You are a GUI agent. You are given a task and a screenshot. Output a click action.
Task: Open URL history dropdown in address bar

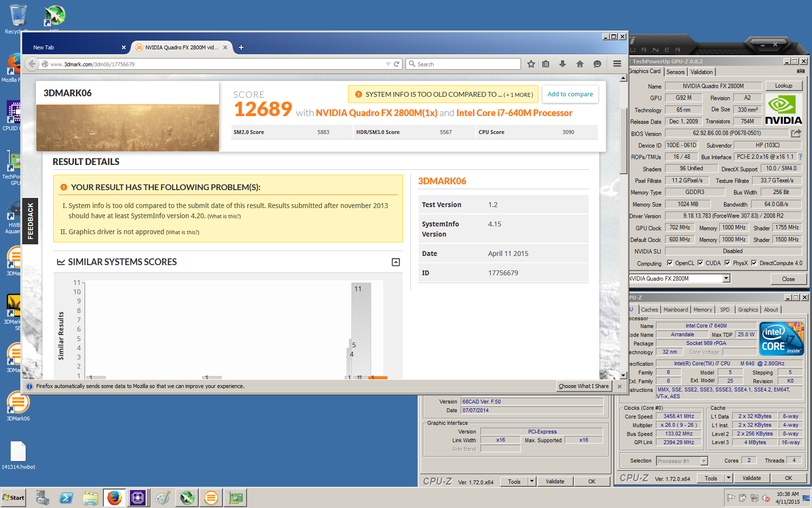[x=388, y=64]
